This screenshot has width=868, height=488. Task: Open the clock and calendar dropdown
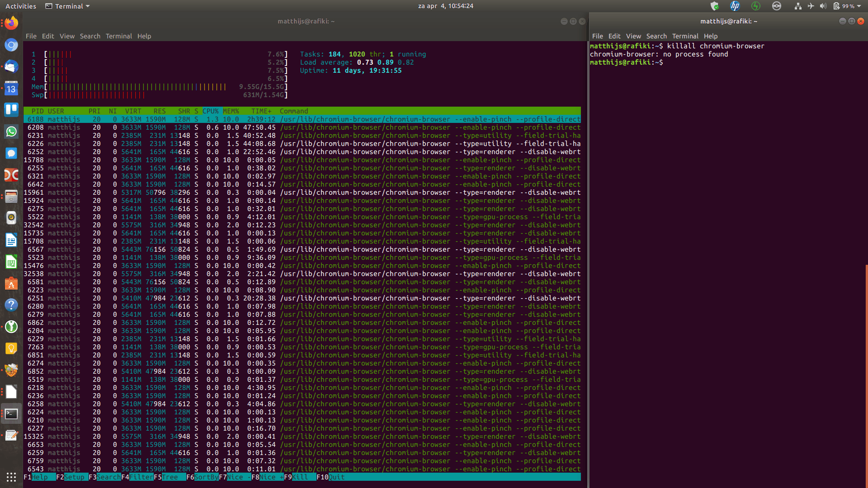pyautogui.click(x=445, y=6)
